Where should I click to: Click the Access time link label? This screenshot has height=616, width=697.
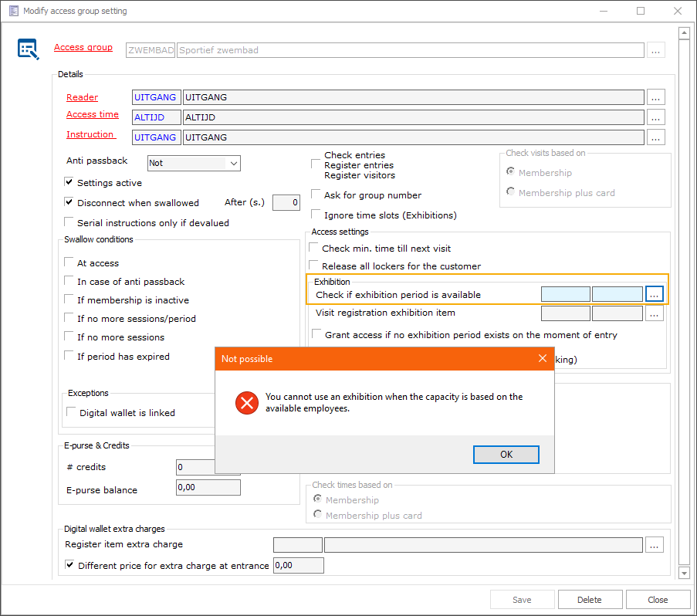click(93, 114)
